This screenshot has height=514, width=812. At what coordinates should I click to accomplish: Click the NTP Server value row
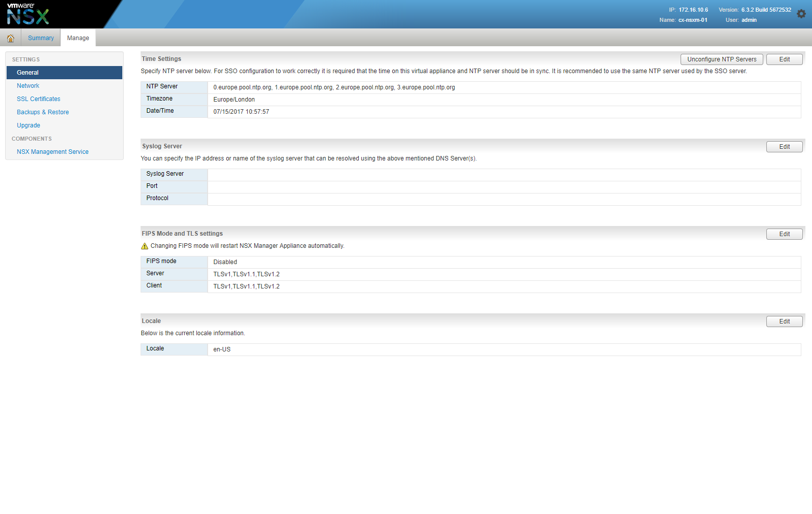(x=334, y=87)
